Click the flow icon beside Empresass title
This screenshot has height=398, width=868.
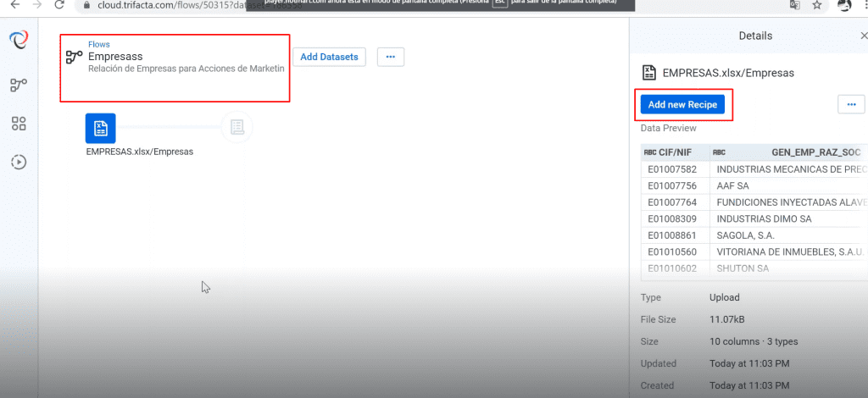pos(75,57)
